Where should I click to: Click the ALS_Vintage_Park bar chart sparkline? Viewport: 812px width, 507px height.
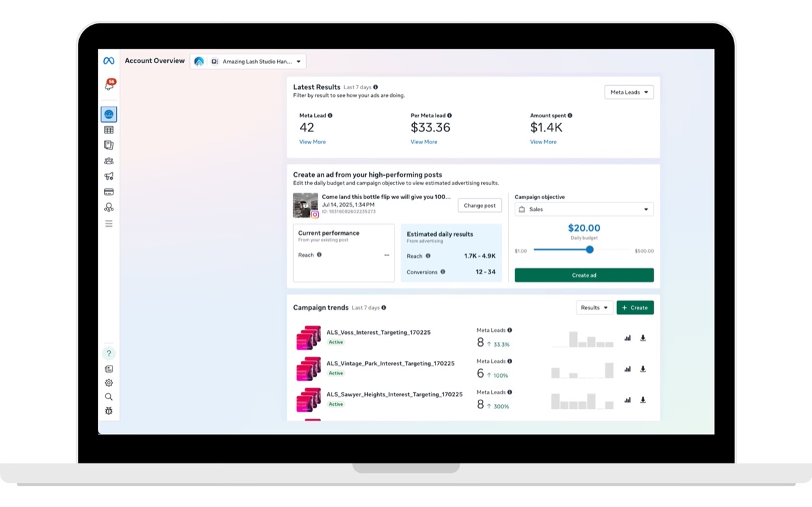pyautogui.click(x=582, y=370)
